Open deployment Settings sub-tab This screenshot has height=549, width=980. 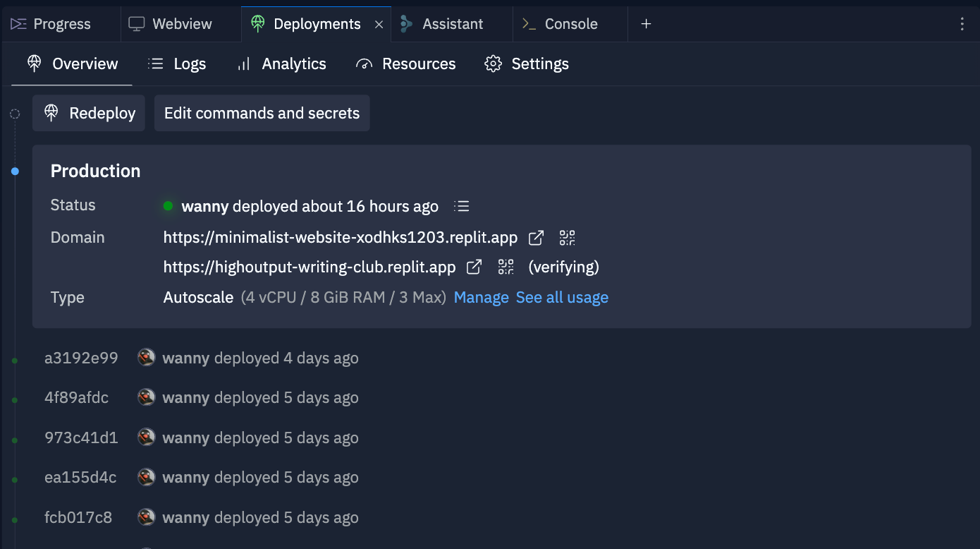[527, 64]
